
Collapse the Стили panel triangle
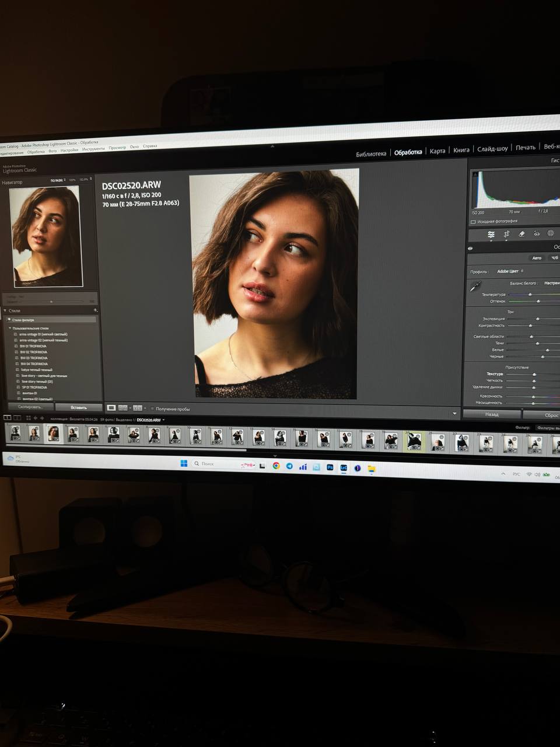tap(5, 310)
